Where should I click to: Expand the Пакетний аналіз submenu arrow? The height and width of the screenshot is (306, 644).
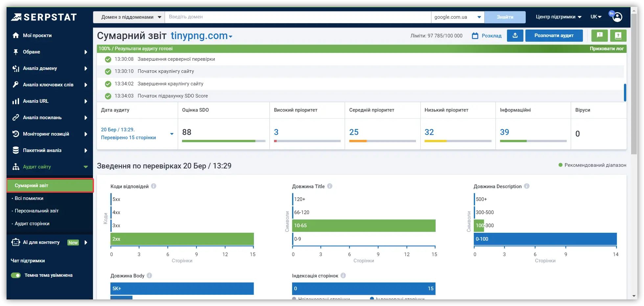pos(86,150)
